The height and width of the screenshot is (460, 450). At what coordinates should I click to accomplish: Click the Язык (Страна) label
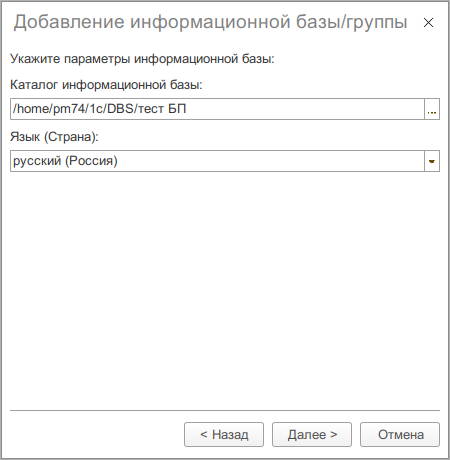[x=54, y=137]
